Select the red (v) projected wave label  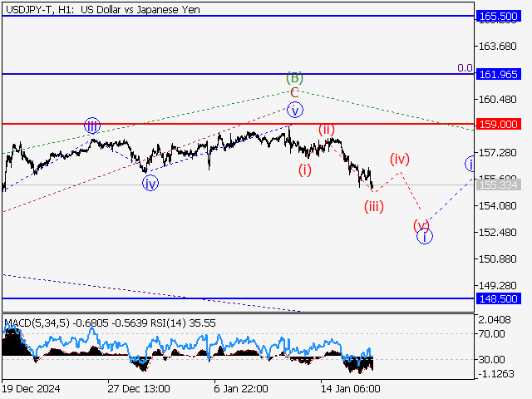point(421,224)
